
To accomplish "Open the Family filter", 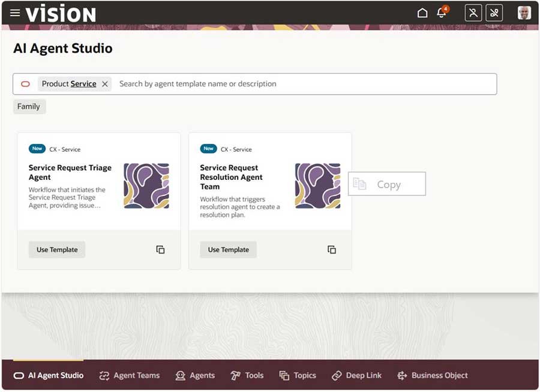I will click(x=29, y=106).
